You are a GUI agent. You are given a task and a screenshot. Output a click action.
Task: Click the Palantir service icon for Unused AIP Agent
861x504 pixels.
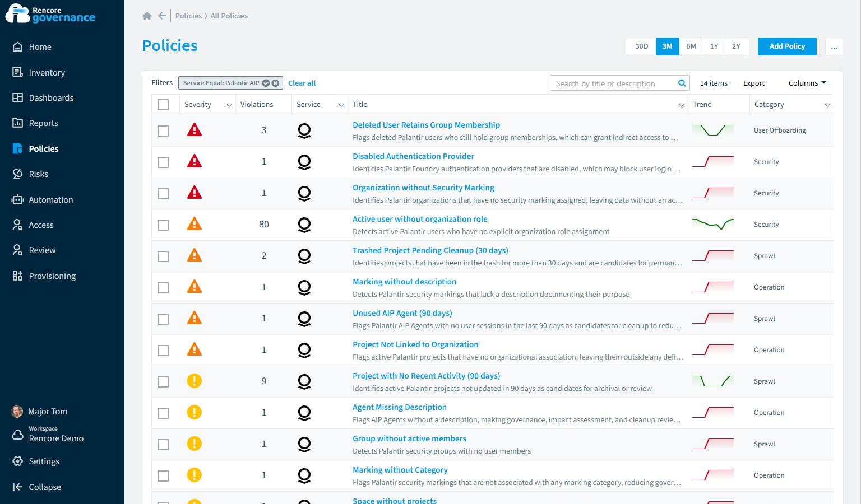click(304, 319)
